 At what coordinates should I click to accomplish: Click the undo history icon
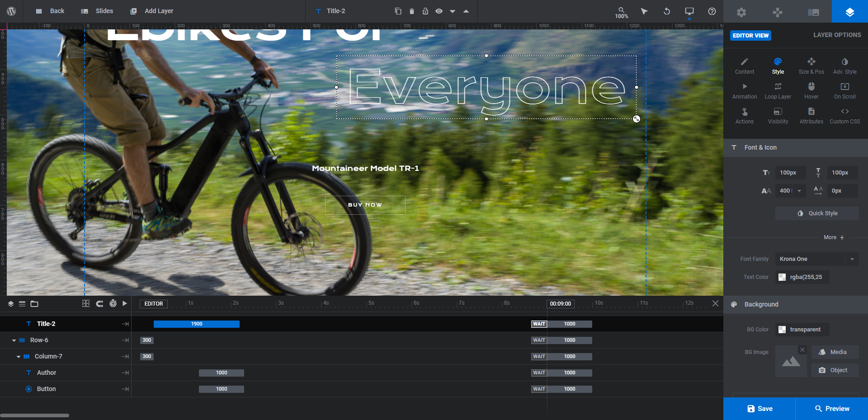666,11
